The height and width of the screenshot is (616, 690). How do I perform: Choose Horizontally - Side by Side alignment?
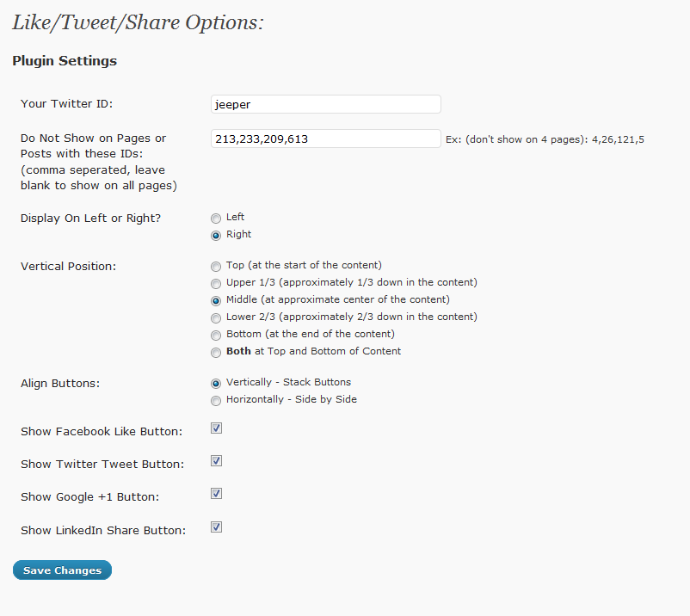[216, 400]
